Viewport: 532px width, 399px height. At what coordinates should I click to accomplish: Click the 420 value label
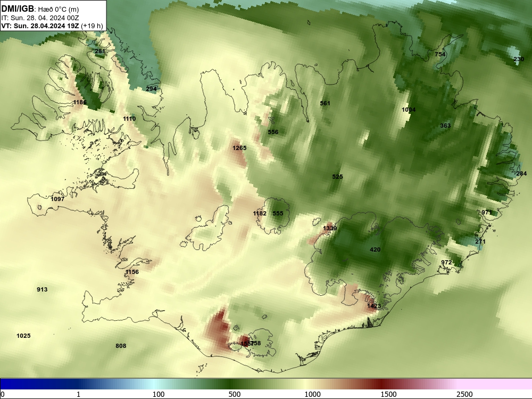(375, 250)
